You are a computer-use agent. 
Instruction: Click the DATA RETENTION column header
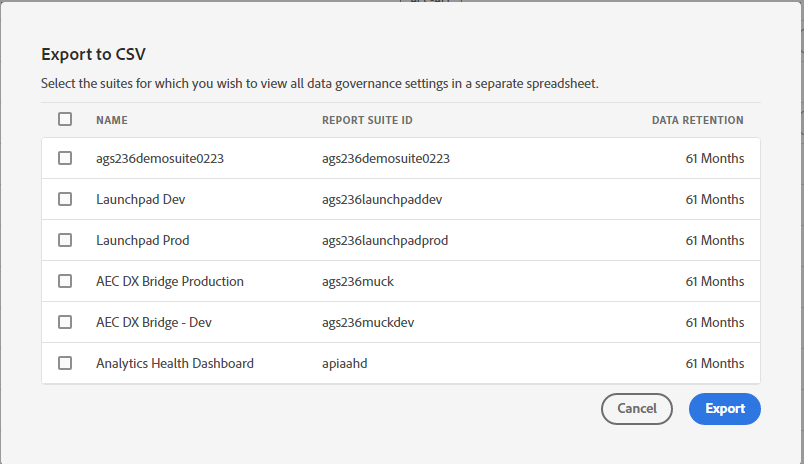click(x=697, y=120)
